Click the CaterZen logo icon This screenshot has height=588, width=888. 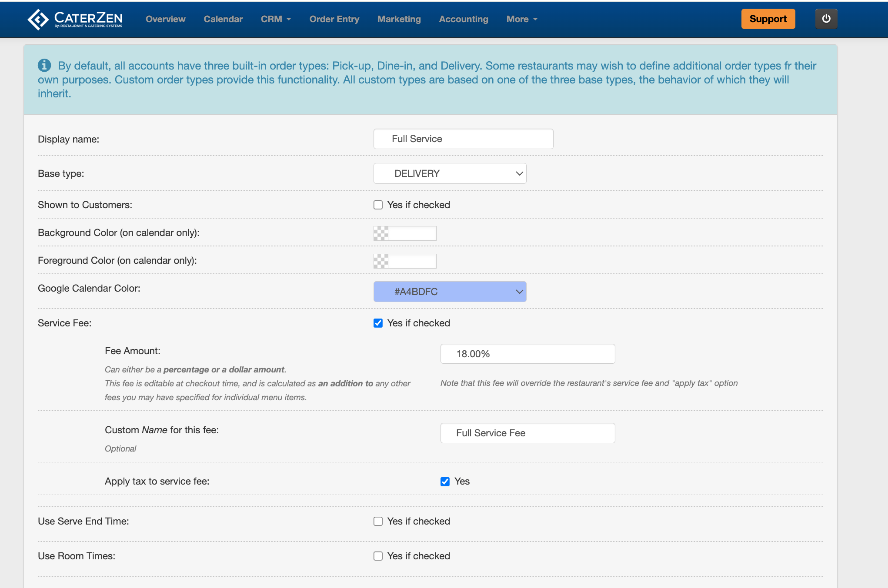coord(38,19)
